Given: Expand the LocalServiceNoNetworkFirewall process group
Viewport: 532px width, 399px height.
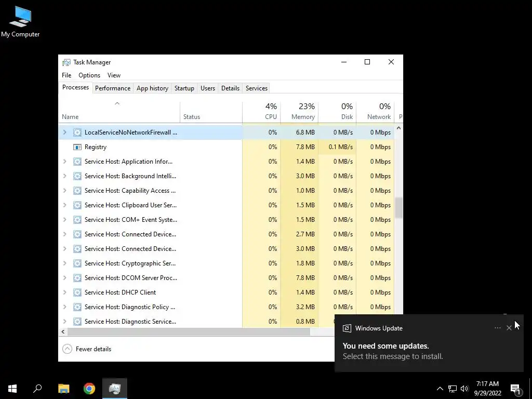Looking at the screenshot, I should pyautogui.click(x=65, y=132).
